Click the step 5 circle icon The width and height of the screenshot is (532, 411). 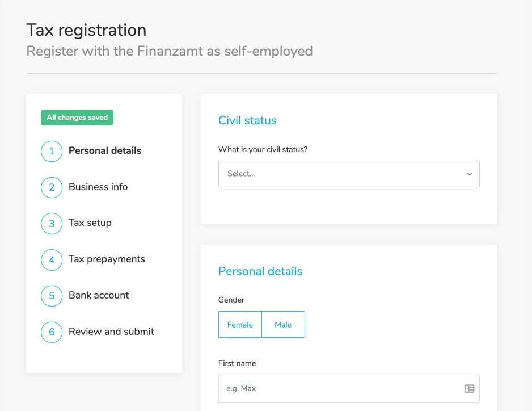tap(52, 296)
